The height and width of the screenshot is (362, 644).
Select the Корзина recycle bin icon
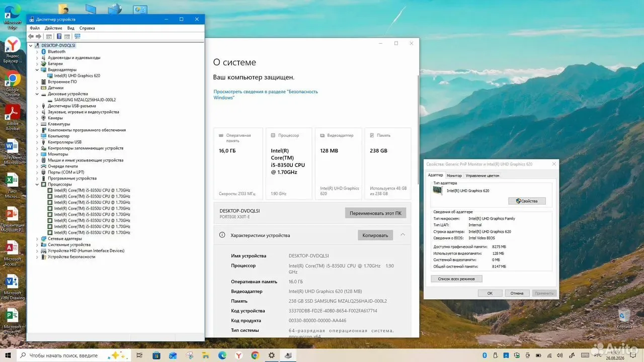pyautogui.click(x=624, y=318)
